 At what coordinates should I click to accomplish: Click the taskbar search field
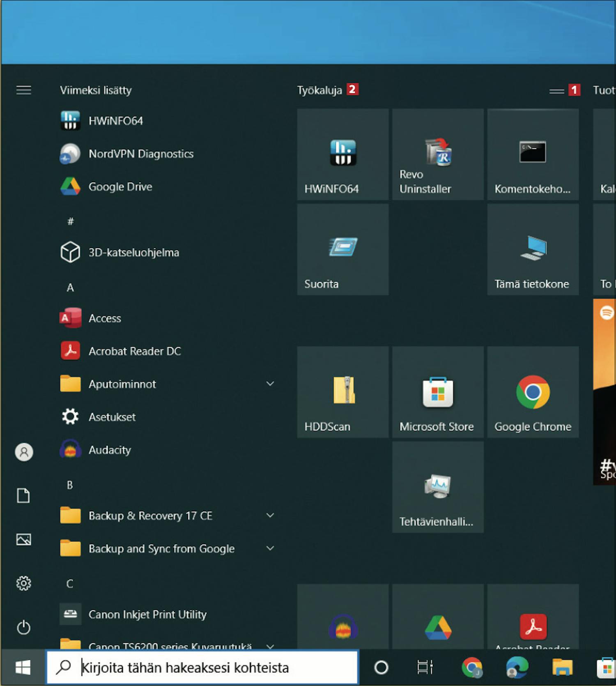pyautogui.click(x=202, y=668)
